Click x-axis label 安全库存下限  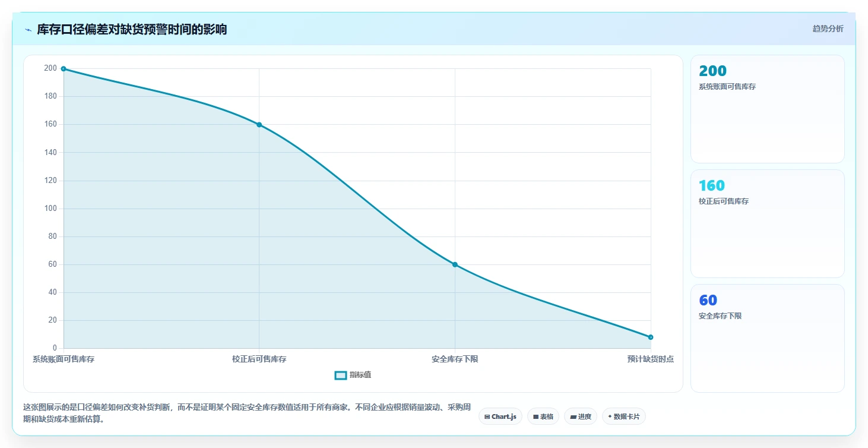[455, 359]
